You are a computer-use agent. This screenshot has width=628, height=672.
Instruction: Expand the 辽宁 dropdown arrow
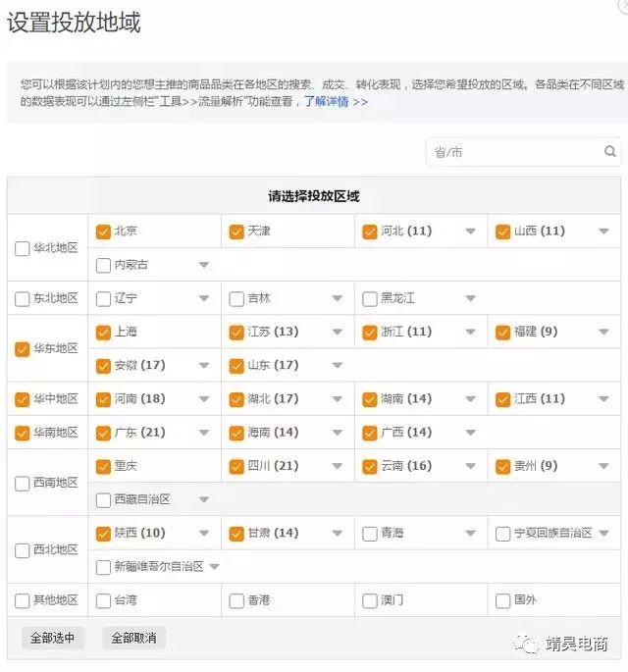click(204, 298)
